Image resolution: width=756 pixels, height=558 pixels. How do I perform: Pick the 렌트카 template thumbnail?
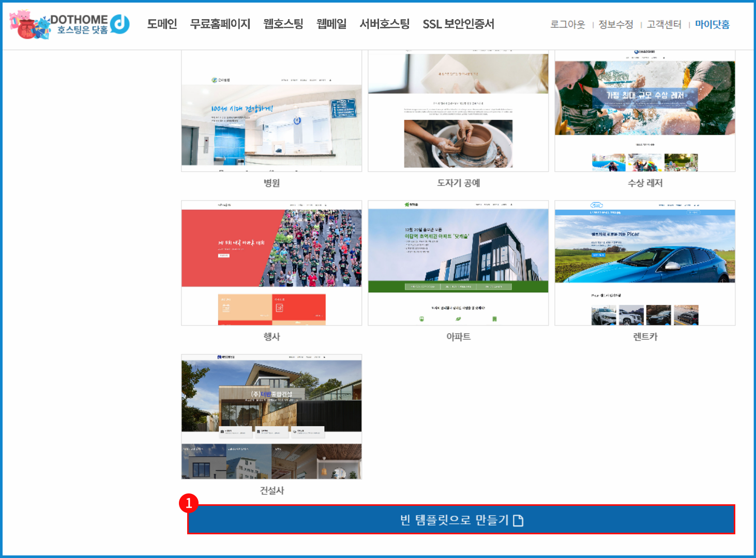(x=645, y=263)
